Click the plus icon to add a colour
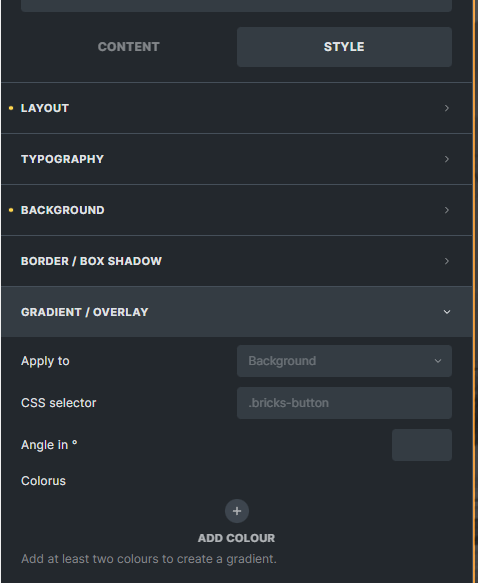This screenshot has width=478, height=583. pos(237,511)
